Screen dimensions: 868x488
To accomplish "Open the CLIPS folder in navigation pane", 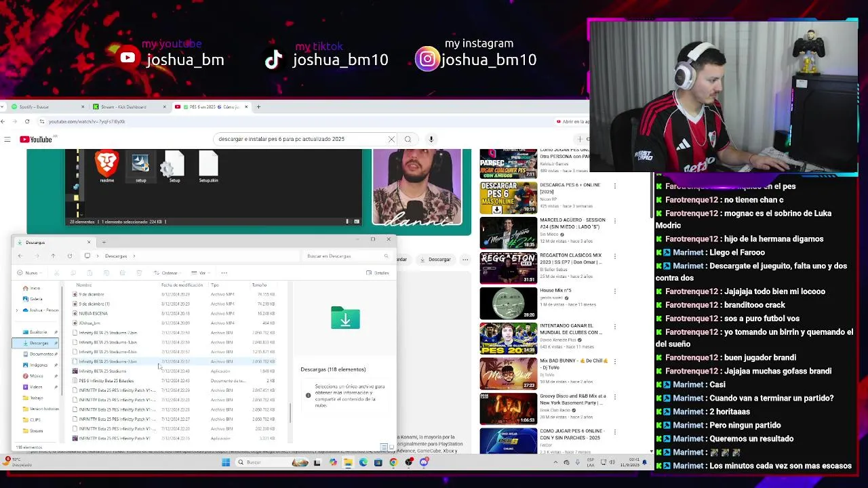I will click(32, 420).
